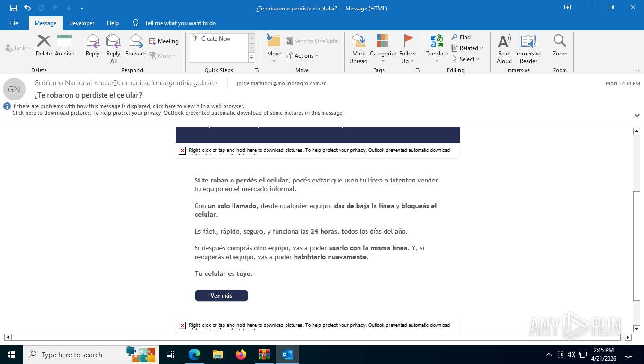The width and height of the screenshot is (644, 364).
Task: Collapse the ribbon
Action: (x=637, y=70)
